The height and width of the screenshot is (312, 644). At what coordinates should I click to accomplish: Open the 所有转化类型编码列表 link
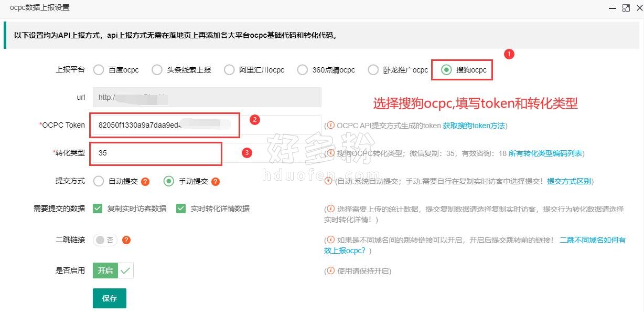(x=545, y=153)
